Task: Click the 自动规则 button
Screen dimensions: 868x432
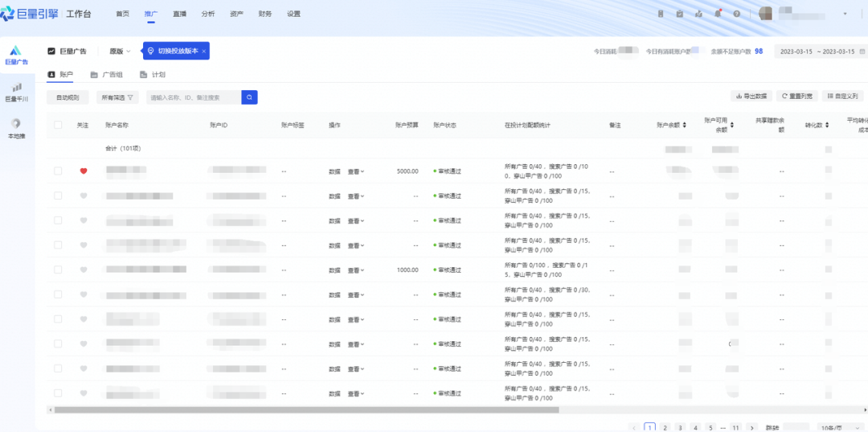Action: pyautogui.click(x=68, y=97)
